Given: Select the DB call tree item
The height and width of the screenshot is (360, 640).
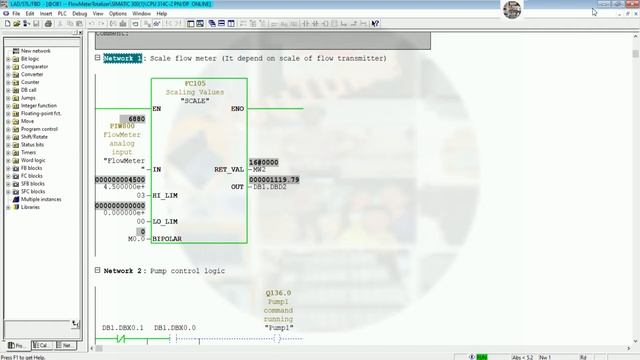Looking at the screenshot, I should tap(29, 90).
